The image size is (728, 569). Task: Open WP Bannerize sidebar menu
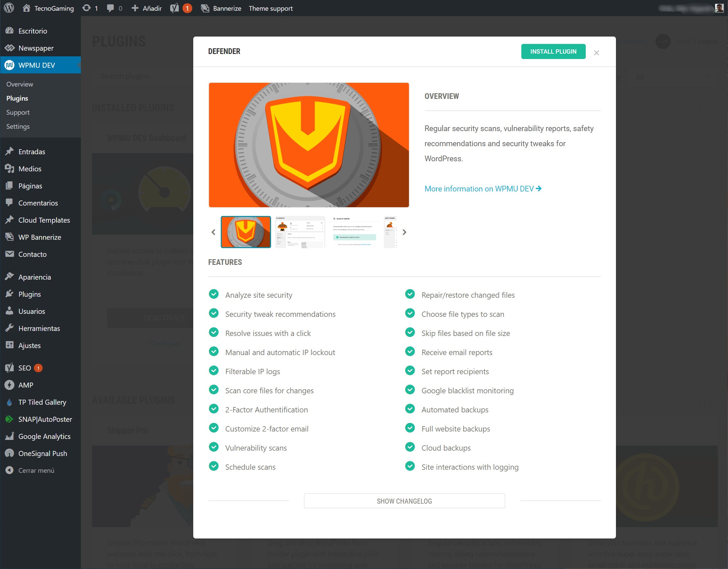point(40,237)
